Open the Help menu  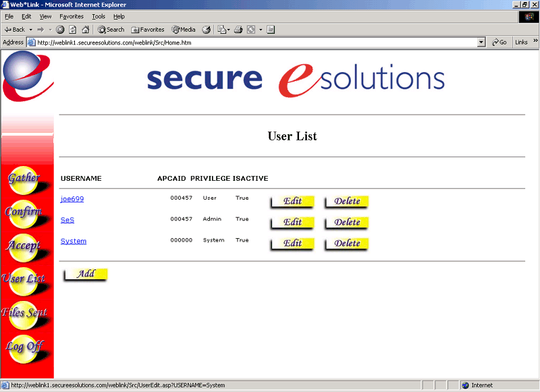pyautogui.click(x=119, y=16)
